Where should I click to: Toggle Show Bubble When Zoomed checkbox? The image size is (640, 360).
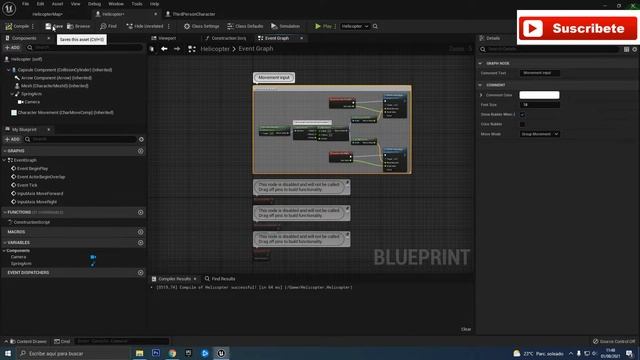point(522,115)
